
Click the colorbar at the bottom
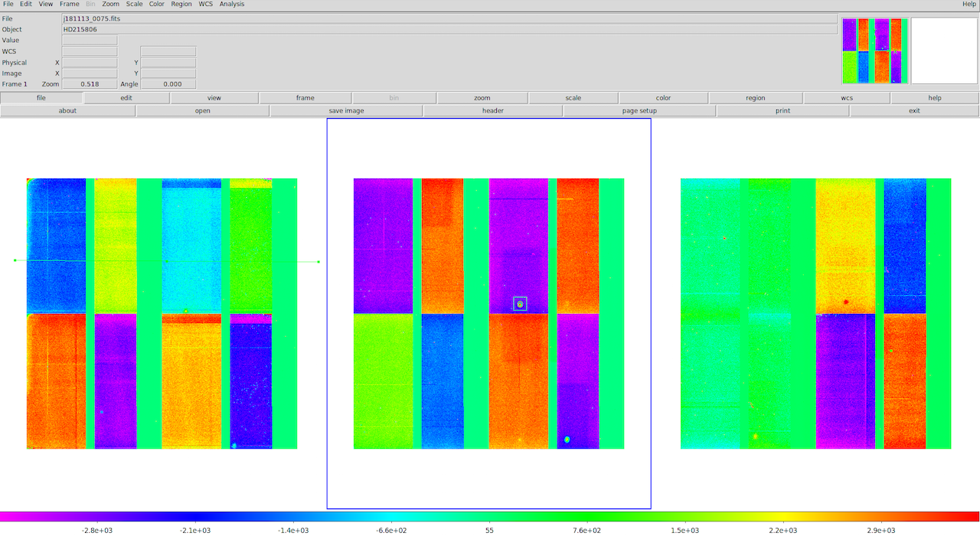(490, 516)
